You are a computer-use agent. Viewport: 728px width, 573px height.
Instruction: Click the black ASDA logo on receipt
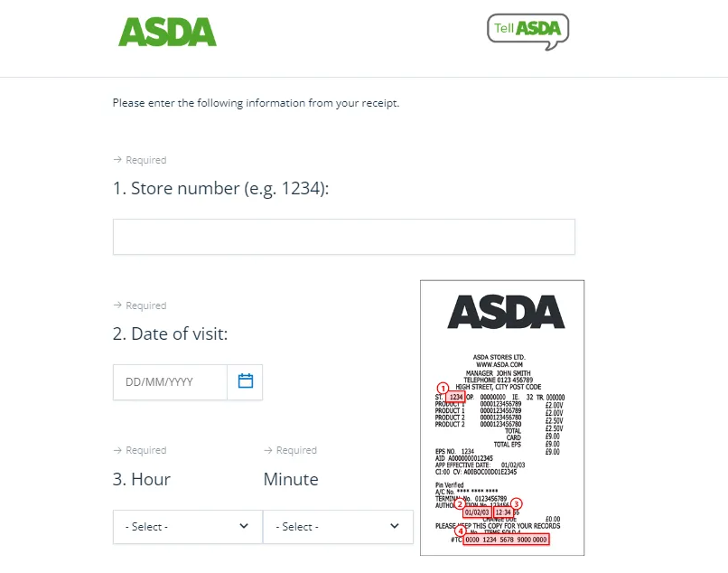pos(506,312)
